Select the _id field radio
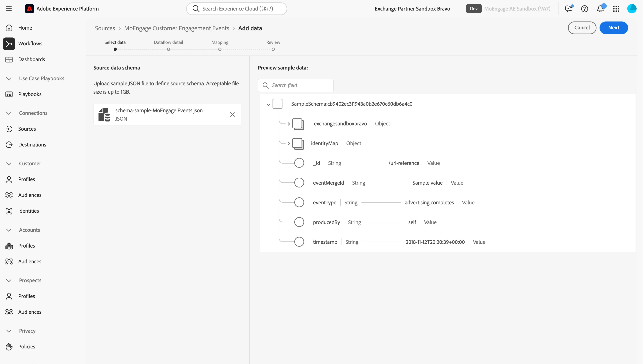Screen dimensions: 643x364 point(299,163)
